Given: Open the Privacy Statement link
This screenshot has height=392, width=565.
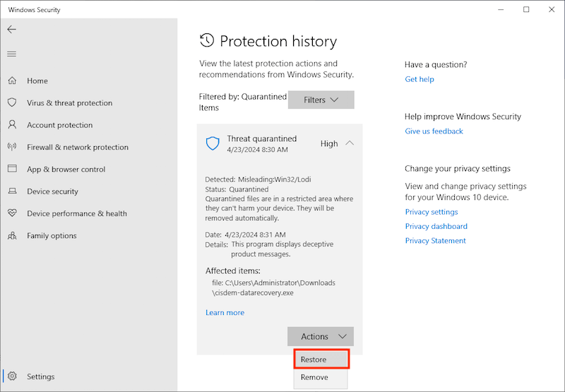Looking at the screenshot, I should click(x=435, y=241).
